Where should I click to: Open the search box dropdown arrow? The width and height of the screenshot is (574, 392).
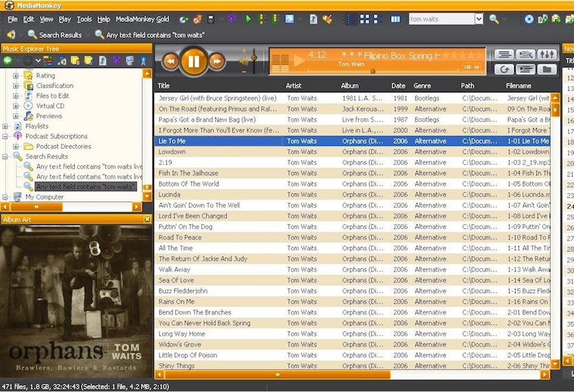coord(479,19)
